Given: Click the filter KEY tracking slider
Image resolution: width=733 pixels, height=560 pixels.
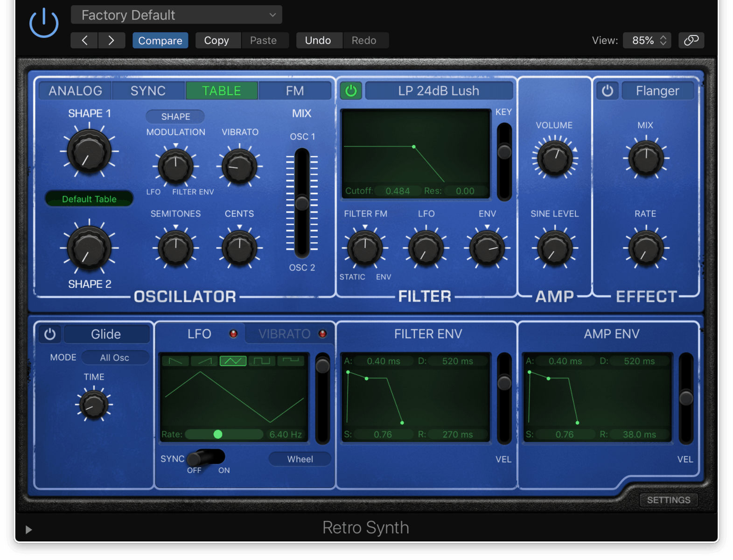Looking at the screenshot, I should click(x=504, y=161).
